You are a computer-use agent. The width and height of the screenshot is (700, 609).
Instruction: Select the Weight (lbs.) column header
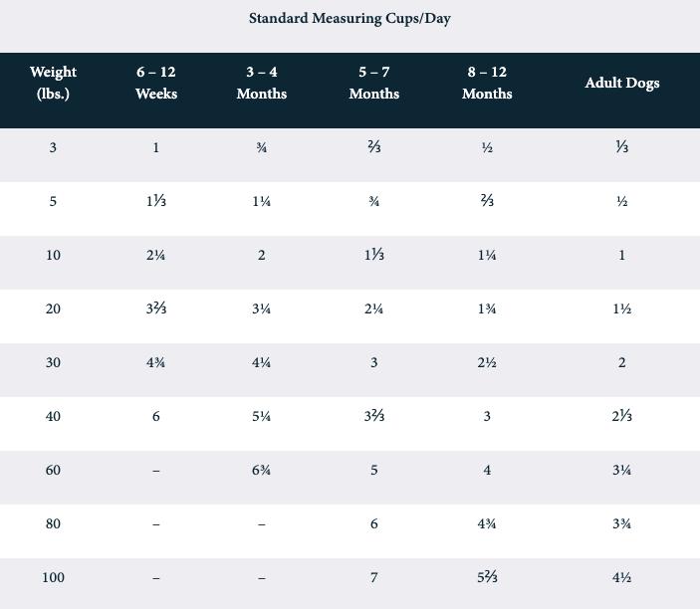pos(53,83)
